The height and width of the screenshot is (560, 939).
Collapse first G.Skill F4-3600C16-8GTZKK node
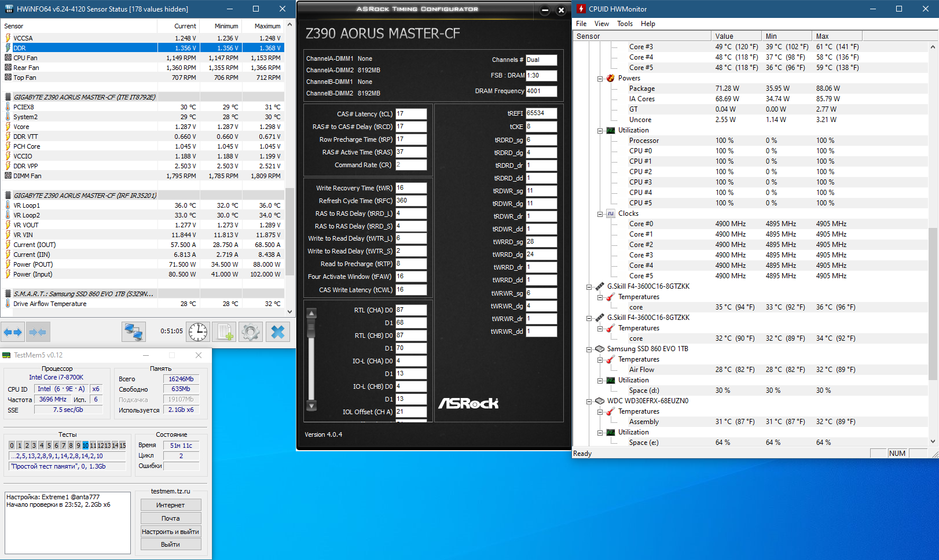589,287
